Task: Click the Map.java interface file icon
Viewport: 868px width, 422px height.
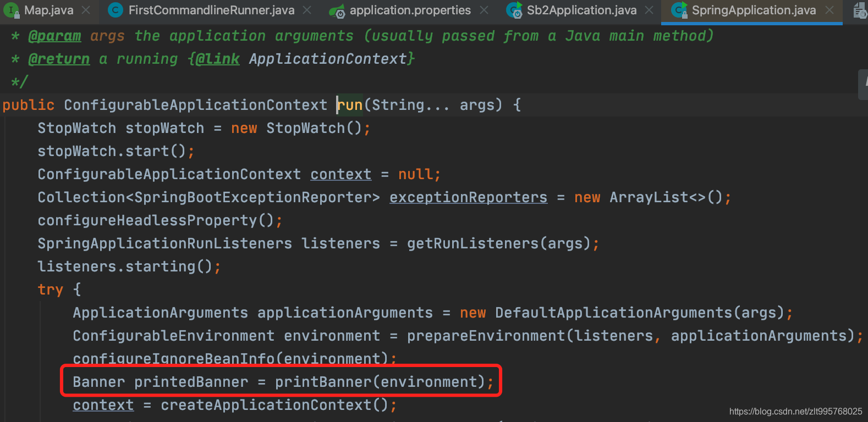Action: tap(12, 10)
